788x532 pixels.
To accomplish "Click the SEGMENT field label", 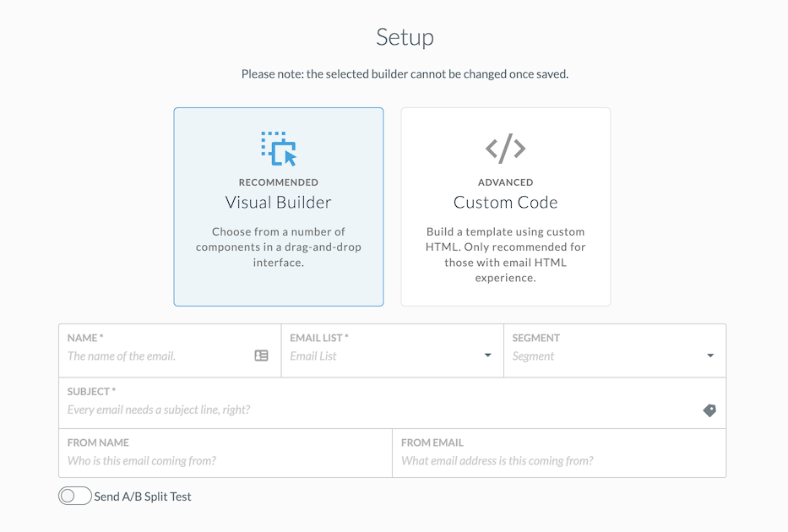I will [535, 338].
